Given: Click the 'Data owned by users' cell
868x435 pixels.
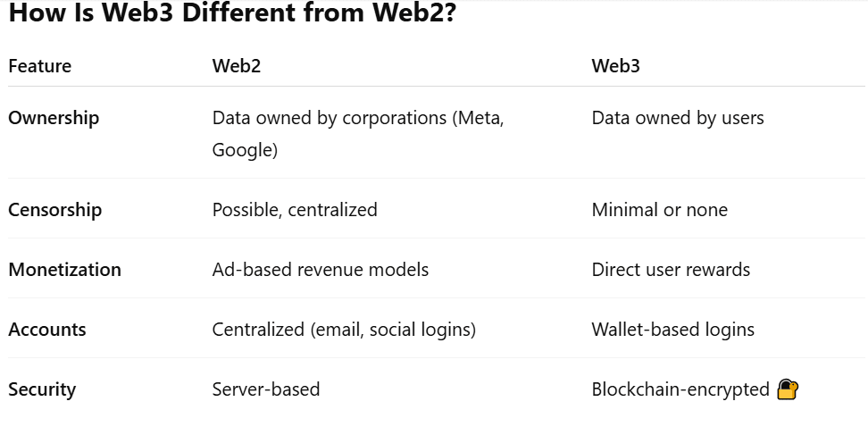Looking at the screenshot, I should point(678,118).
